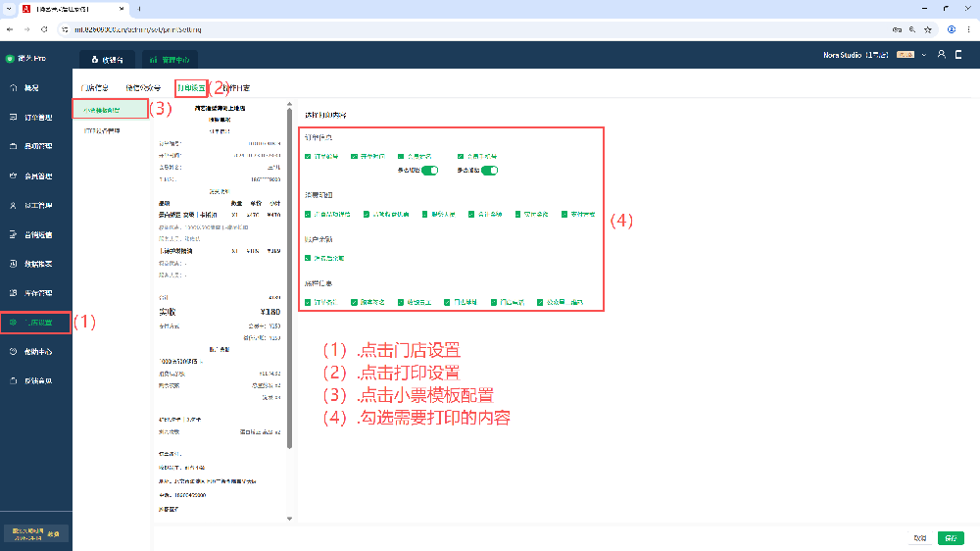980x551 pixels.
Task: Click the green 保存 save button
Action: click(x=951, y=538)
